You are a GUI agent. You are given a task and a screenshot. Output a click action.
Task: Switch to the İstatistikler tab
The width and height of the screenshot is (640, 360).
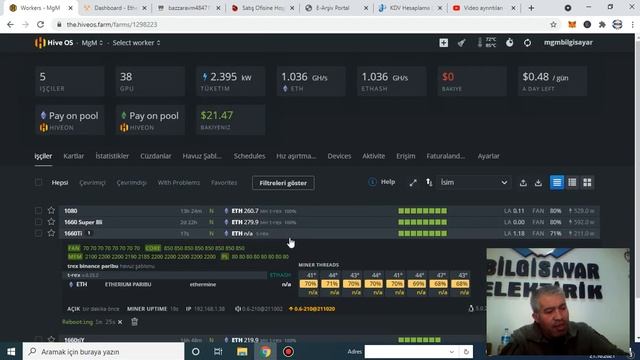click(x=112, y=156)
